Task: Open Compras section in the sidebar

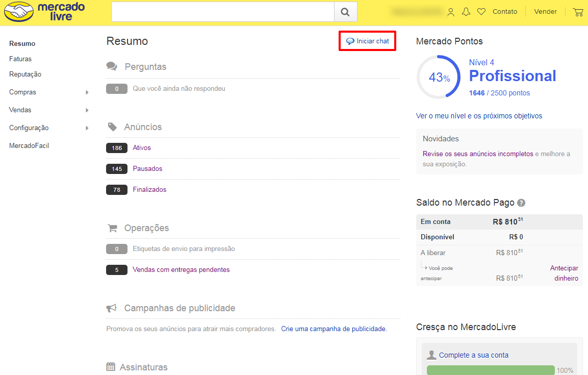Action: tap(22, 92)
